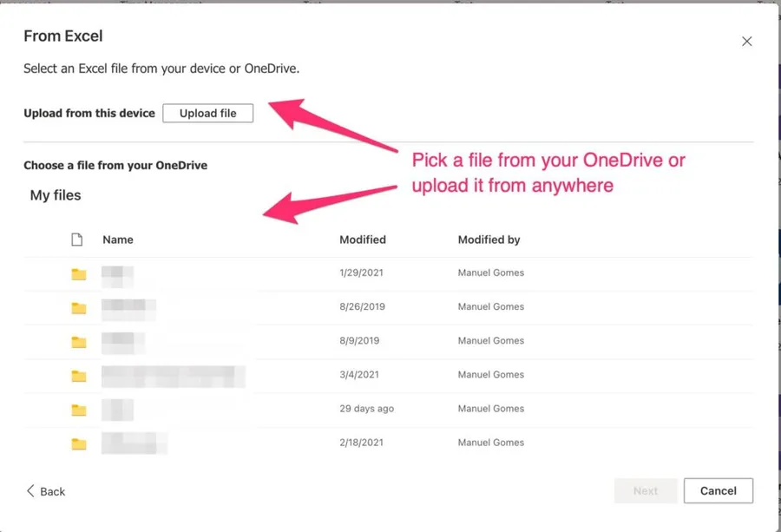Select the folder name in 2/18/2021 row
This screenshot has height=532, width=781.
tap(134, 443)
